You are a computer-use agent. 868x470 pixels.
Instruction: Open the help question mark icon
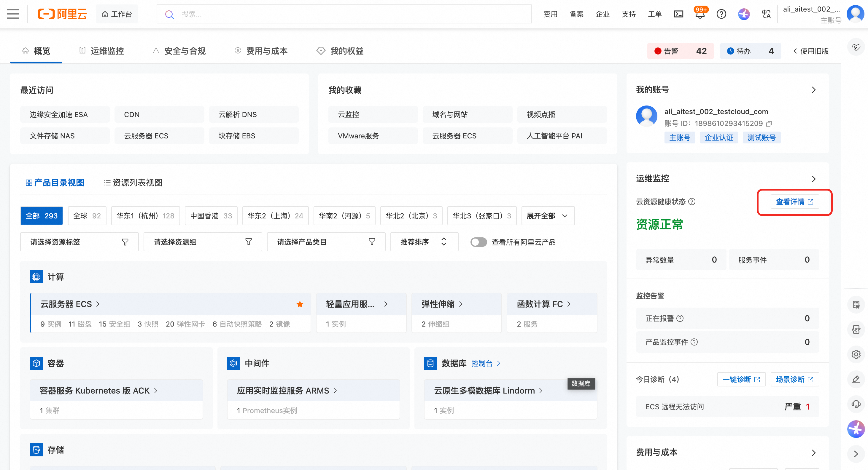[721, 14]
